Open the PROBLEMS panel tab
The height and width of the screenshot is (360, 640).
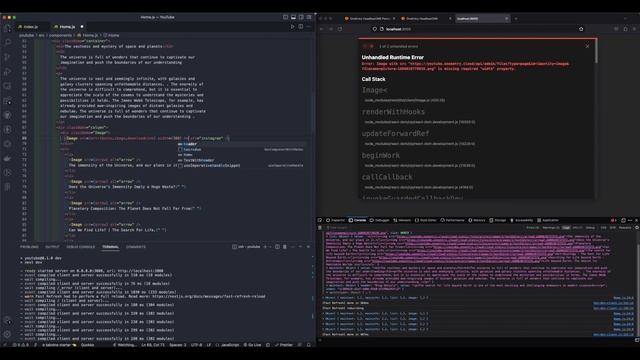click(x=29, y=247)
